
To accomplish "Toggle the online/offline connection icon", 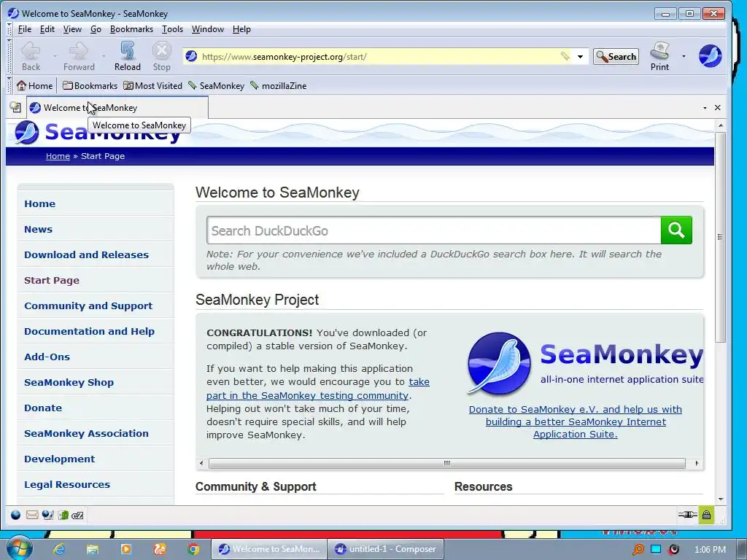I will coord(687,515).
